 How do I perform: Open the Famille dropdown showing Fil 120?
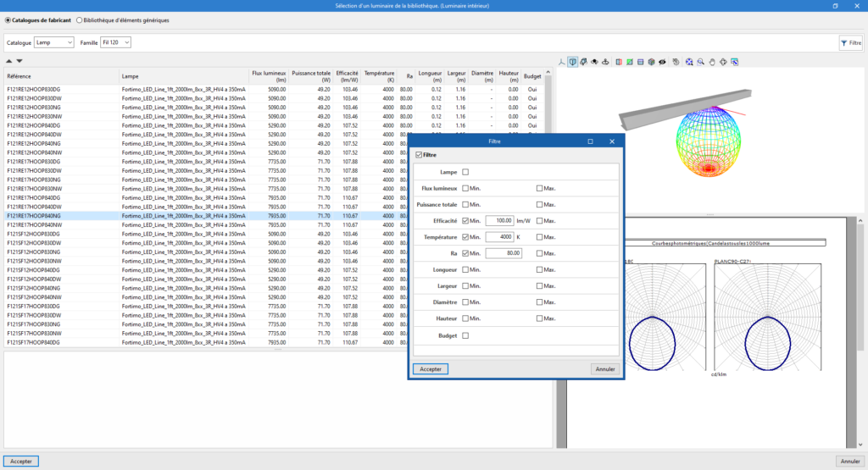pos(116,41)
